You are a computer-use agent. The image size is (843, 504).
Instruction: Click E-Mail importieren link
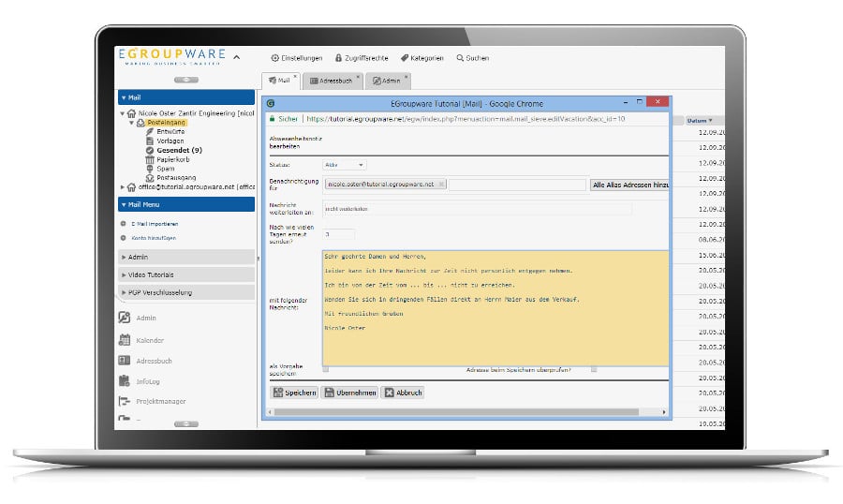(155, 224)
